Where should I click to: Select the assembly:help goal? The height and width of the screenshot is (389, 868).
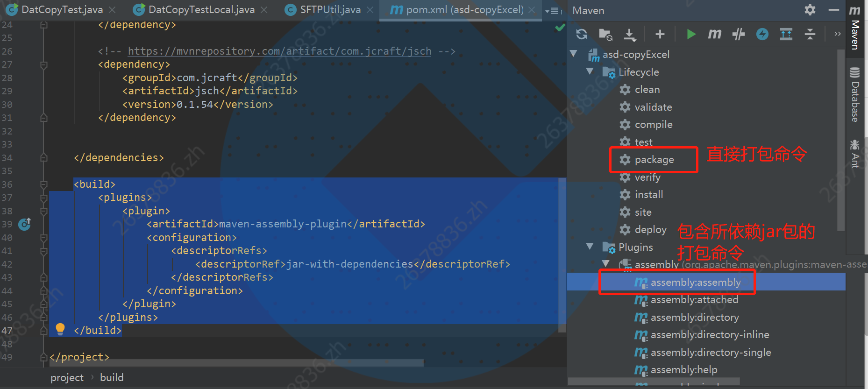coord(684,369)
